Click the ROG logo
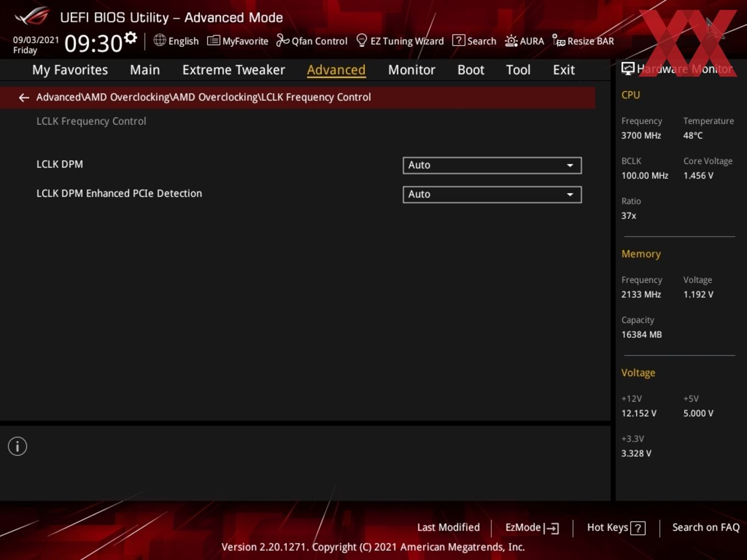The width and height of the screenshot is (747, 560). coord(32,16)
